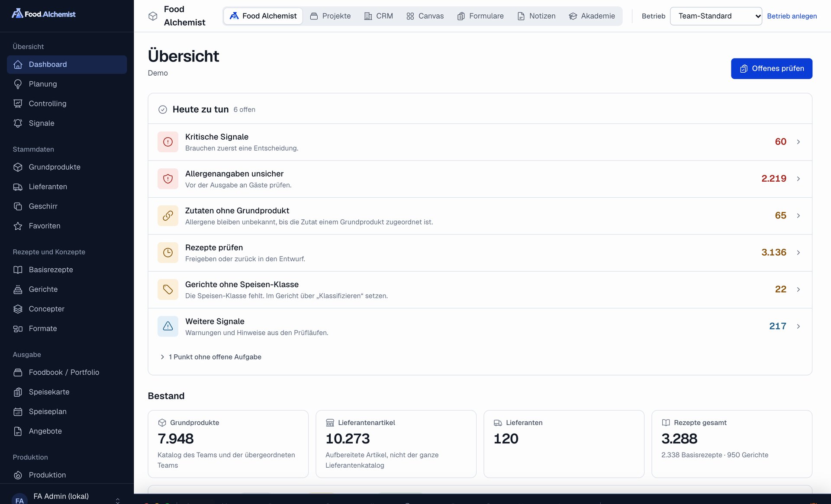Click the Signale bell icon
The width and height of the screenshot is (831, 504).
18,123
